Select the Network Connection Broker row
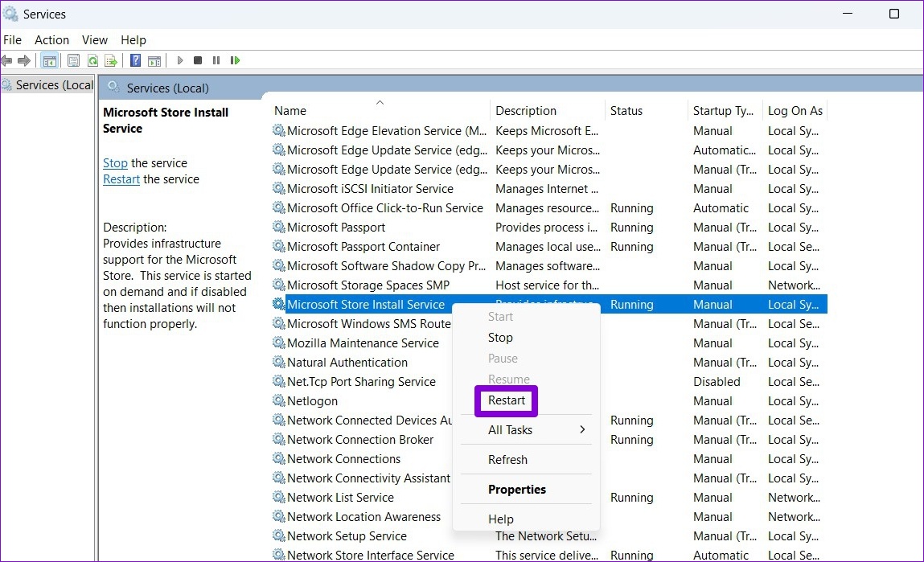The image size is (924, 562). click(549, 440)
